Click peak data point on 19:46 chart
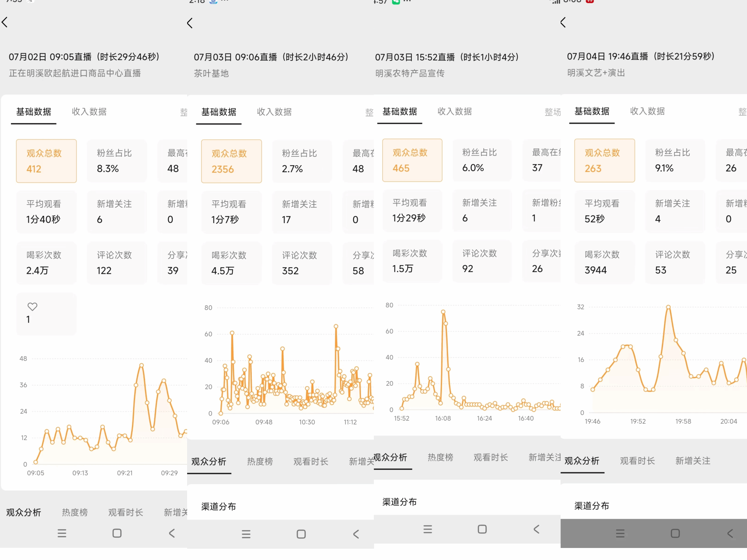This screenshot has width=747, height=560. pos(668,307)
